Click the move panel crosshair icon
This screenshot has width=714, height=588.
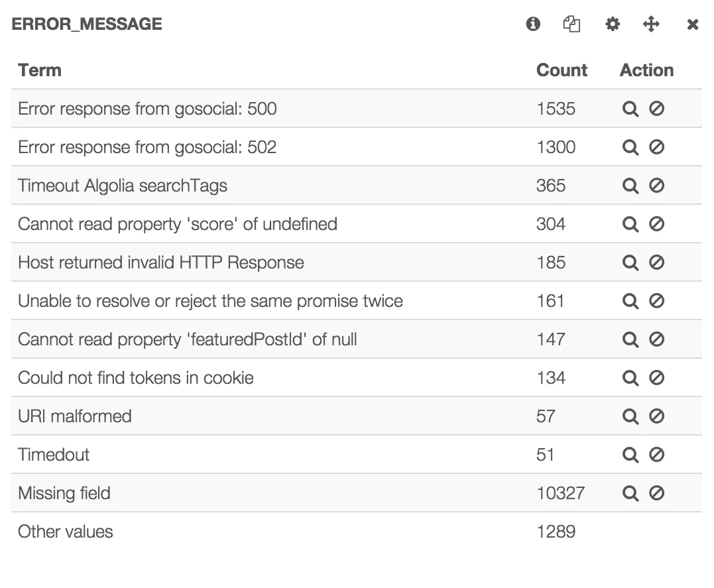pos(652,24)
